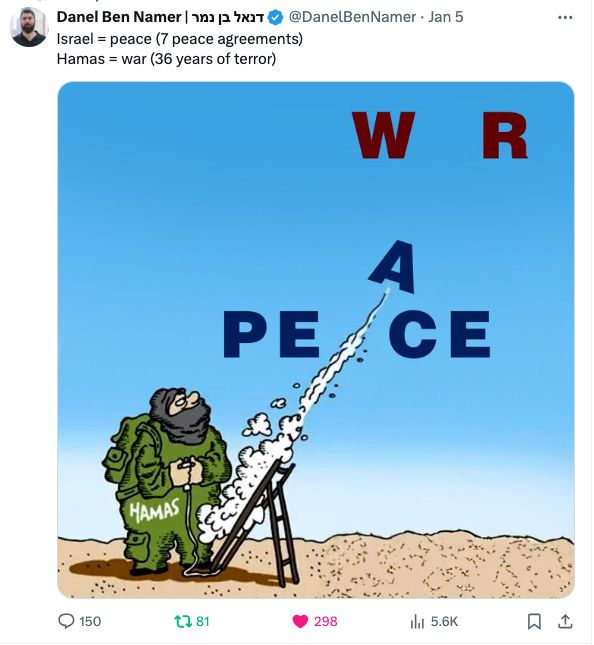Click the 81 reposts count
The image size is (594, 645).
pos(202,621)
